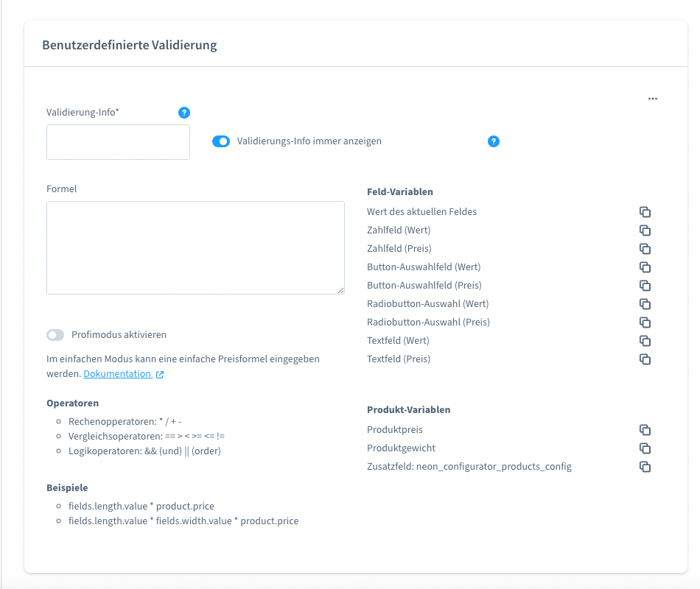Copy the Produktgewicht variable
The width and height of the screenshot is (700, 589).
point(645,448)
